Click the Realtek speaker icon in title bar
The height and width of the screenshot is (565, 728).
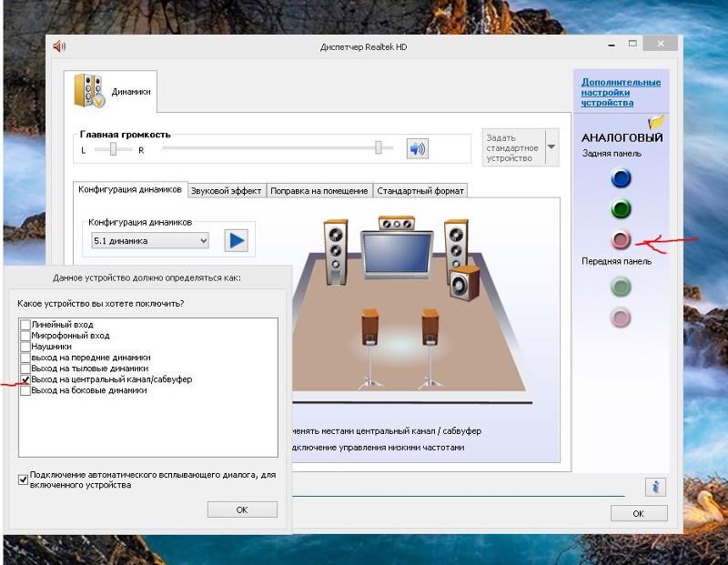click(59, 46)
